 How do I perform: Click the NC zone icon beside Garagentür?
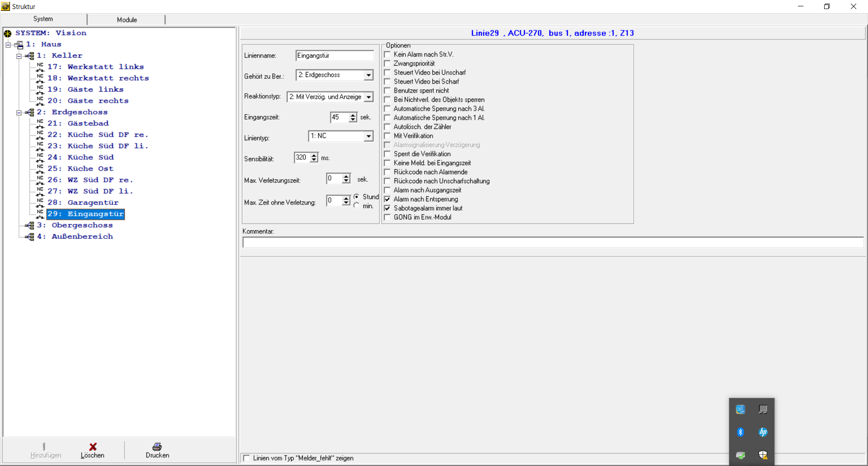[x=40, y=202]
